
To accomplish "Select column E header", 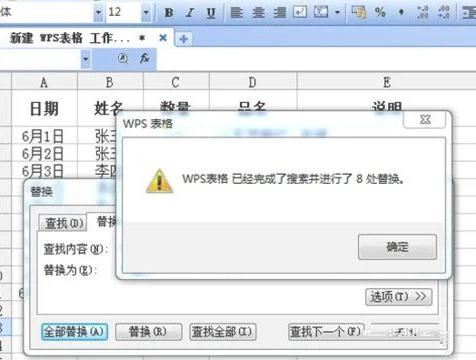I will (387, 82).
